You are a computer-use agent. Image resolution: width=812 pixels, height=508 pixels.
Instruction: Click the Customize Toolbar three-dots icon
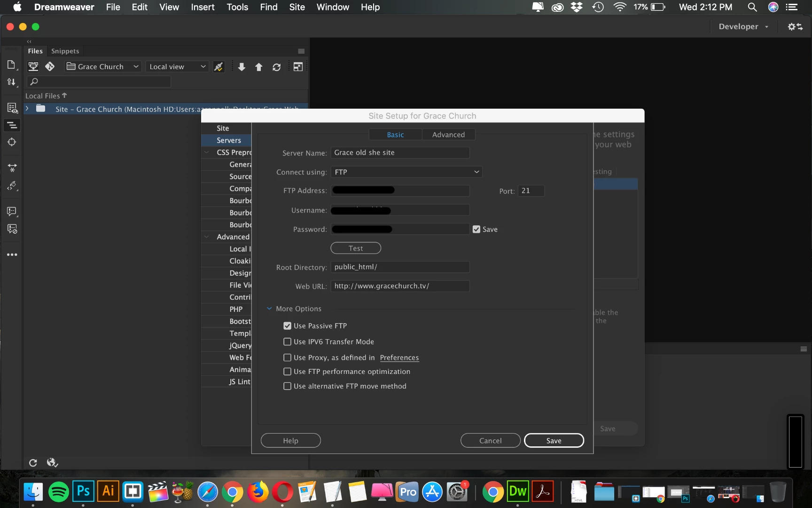12,254
